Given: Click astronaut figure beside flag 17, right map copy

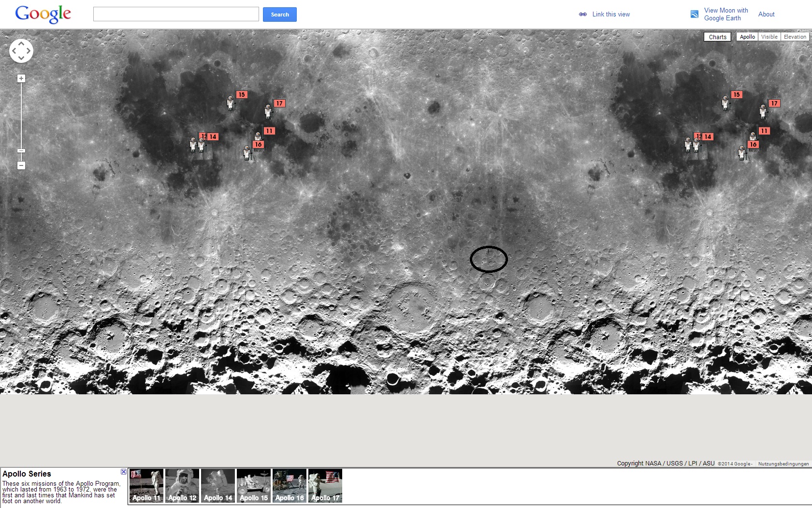Looking at the screenshot, I should pyautogui.click(x=763, y=111).
